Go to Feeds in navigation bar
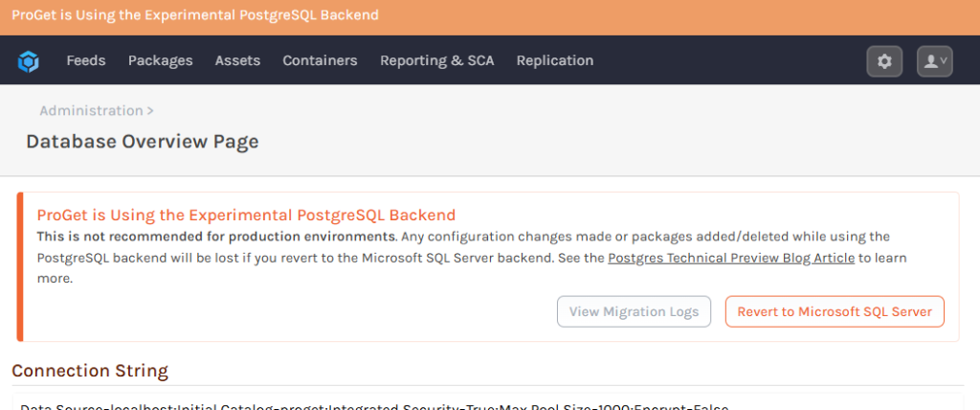The height and width of the screenshot is (410, 980). point(86,60)
